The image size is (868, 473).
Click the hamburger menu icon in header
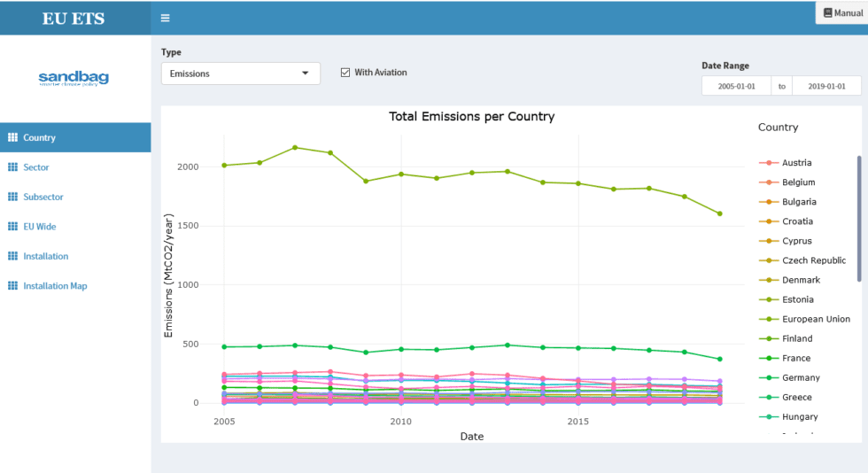coord(166,18)
